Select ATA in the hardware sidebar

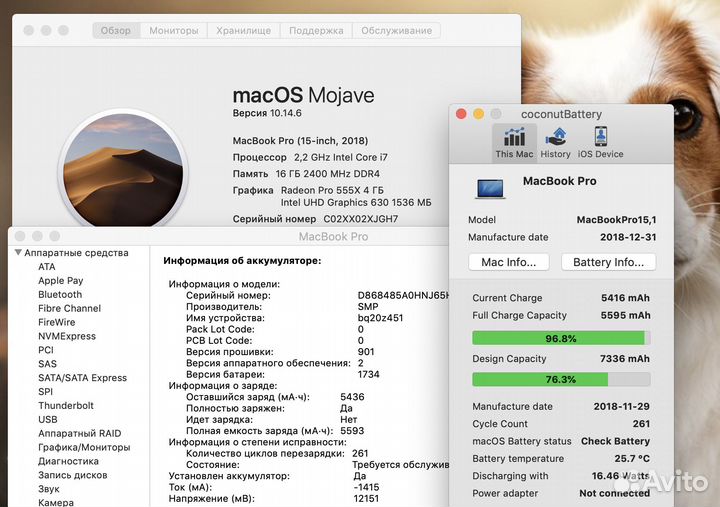tap(47, 267)
